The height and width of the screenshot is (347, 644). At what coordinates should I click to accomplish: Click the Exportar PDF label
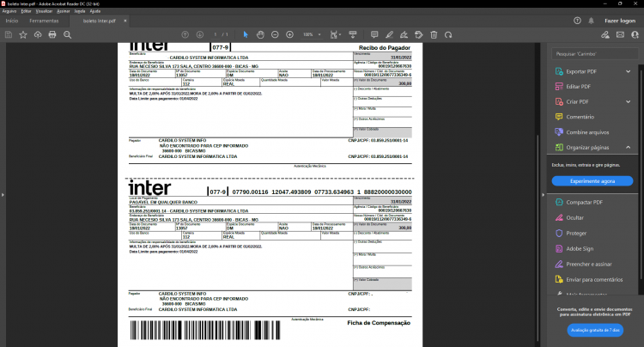click(581, 71)
